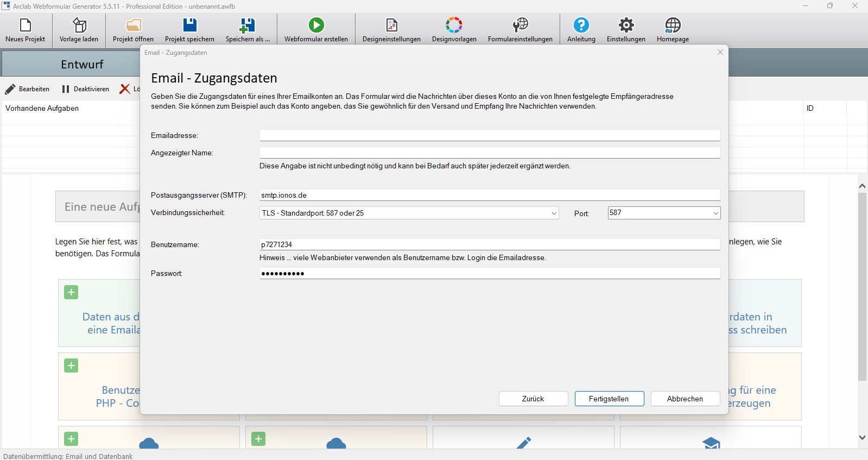Cancel the dialog with Abbrechen
Image resolution: width=868 pixels, height=460 pixels.
(685, 399)
